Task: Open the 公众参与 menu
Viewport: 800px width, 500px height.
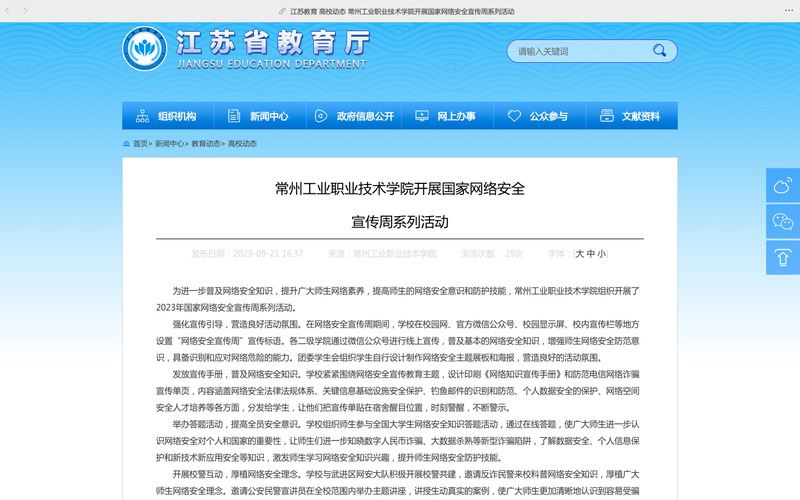Action: (x=538, y=116)
